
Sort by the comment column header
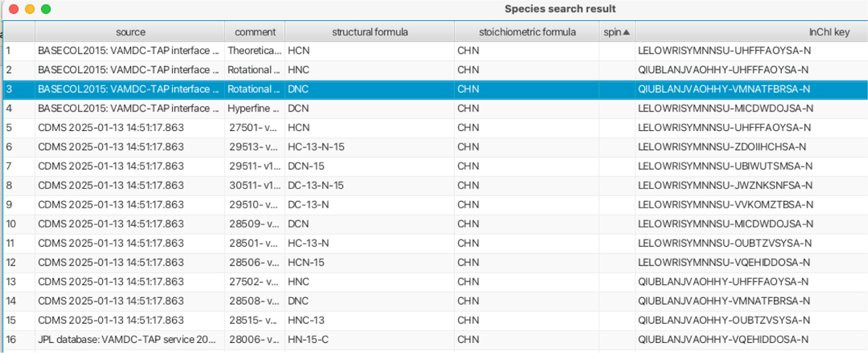point(255,32)
